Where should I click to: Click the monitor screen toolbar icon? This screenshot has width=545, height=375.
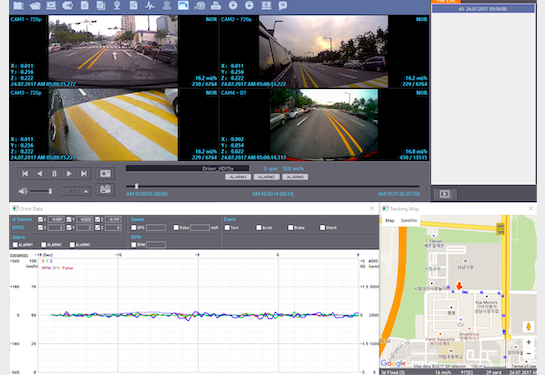coord(51,5)
